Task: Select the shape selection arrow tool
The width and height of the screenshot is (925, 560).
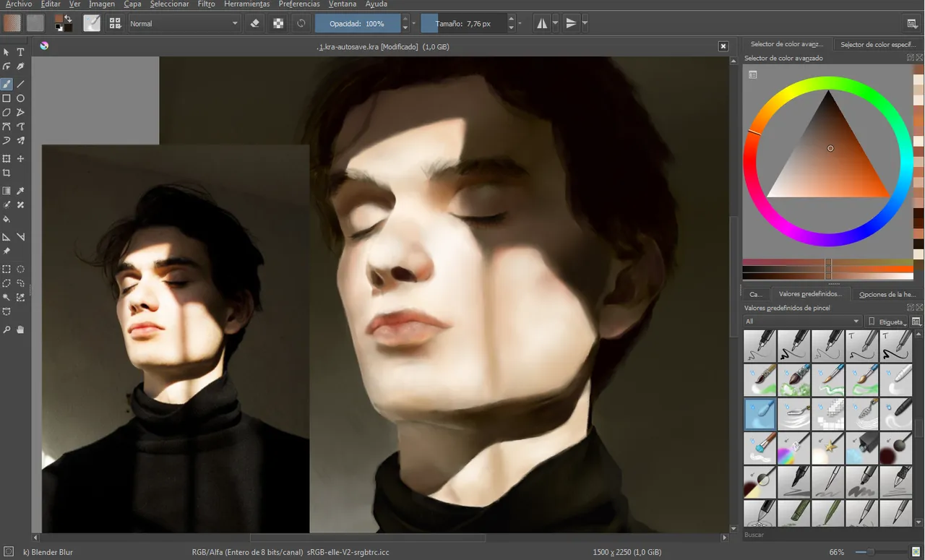Action: click(7, 52)
